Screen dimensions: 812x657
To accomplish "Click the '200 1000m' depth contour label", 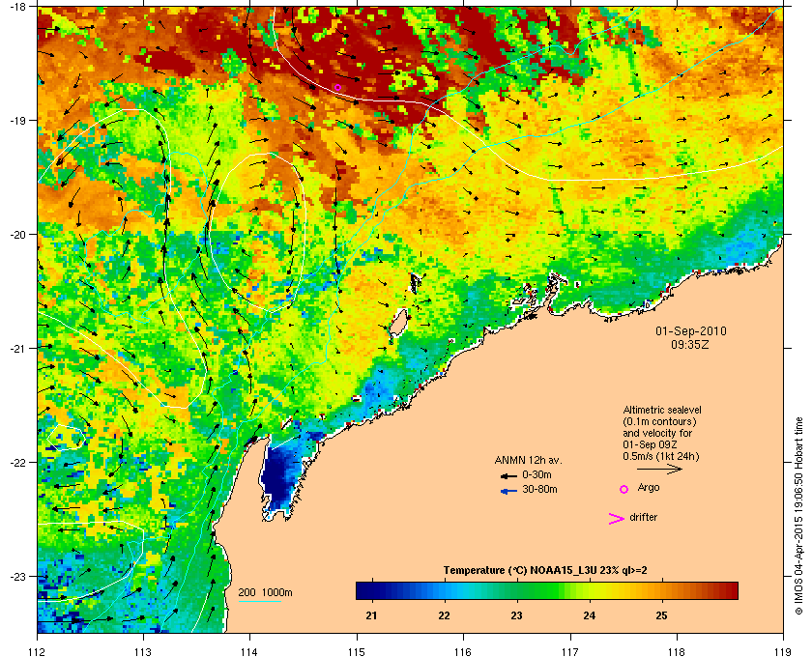I will coord(265,593).
